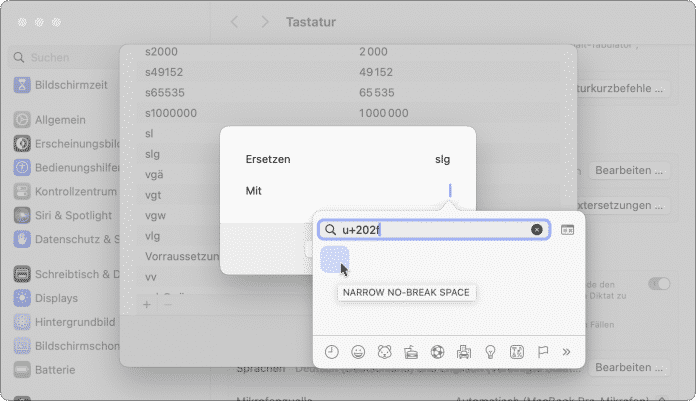Image resolution: width=696 pixels, height=401 pixels.
Task: Add a new text replacement with plus
Action: pyautogui.click(x=147, y=305)
